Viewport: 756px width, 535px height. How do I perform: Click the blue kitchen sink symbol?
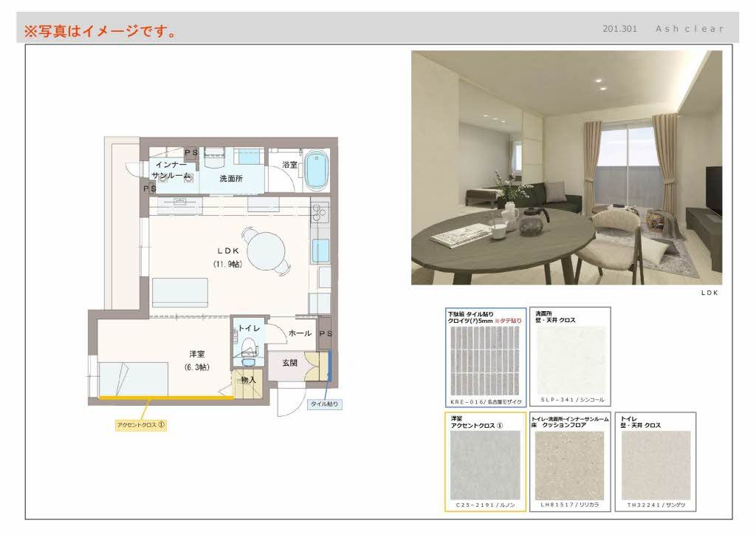320,251
